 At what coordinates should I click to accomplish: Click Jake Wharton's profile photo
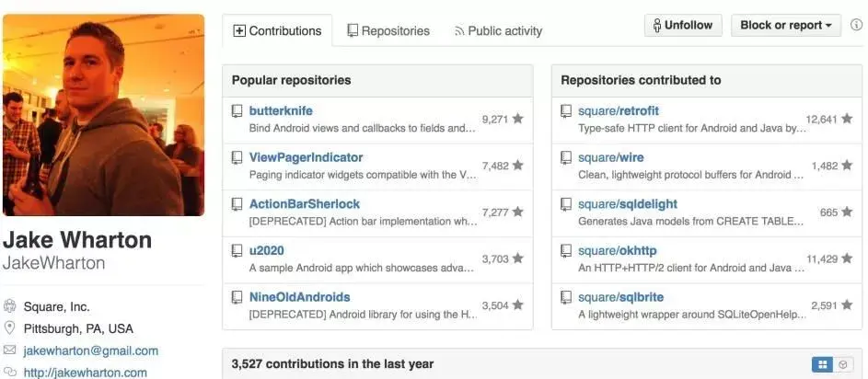pos(103,115)
